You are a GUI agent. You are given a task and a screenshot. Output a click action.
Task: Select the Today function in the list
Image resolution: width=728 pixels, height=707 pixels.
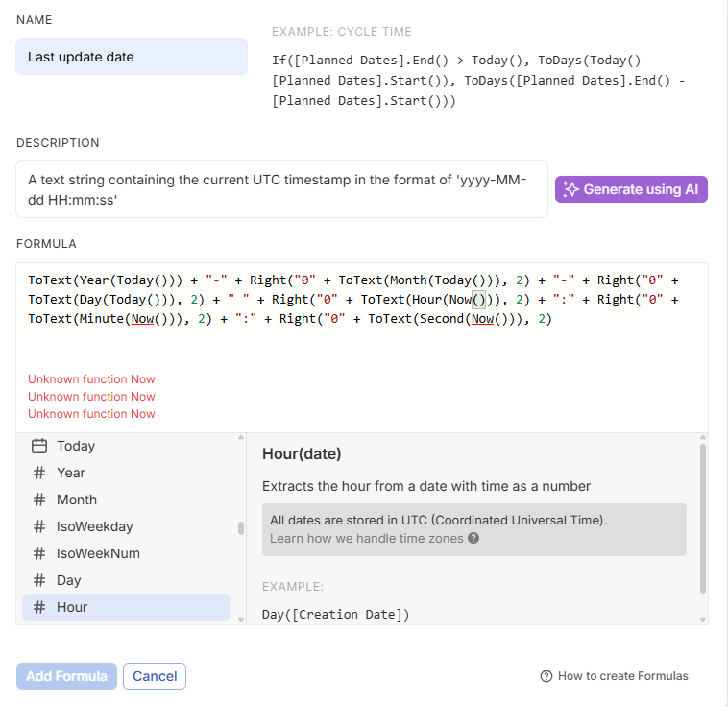coord(76,446)
